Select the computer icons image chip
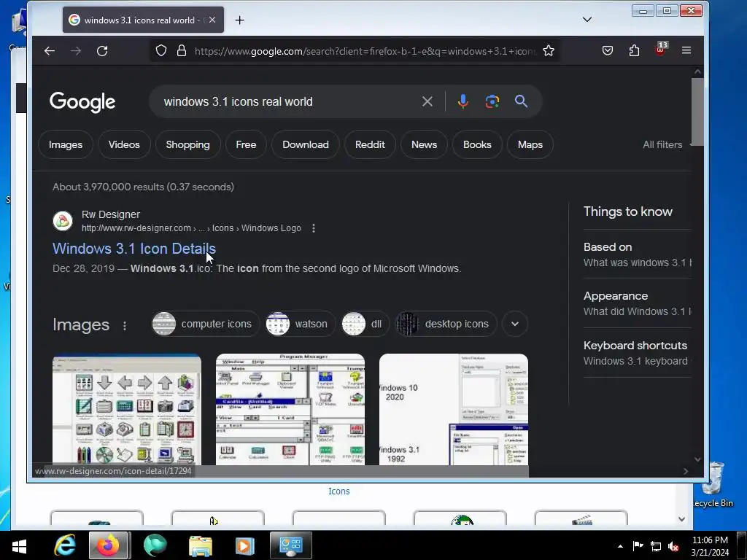This screenshot has width=747, height=560. (205, 324)
